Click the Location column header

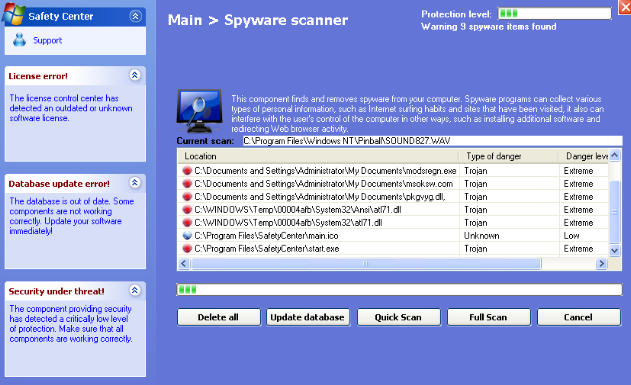tap(318, 156)
